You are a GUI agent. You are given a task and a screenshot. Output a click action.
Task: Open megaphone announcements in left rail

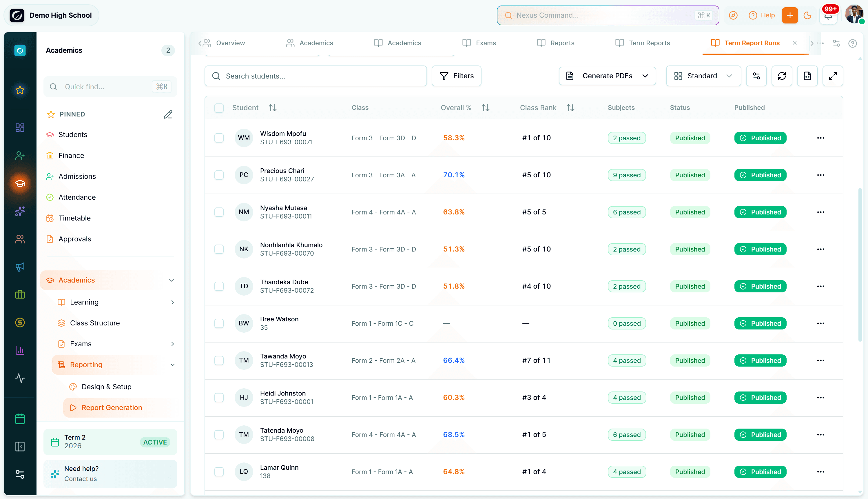tap(20, 267)
